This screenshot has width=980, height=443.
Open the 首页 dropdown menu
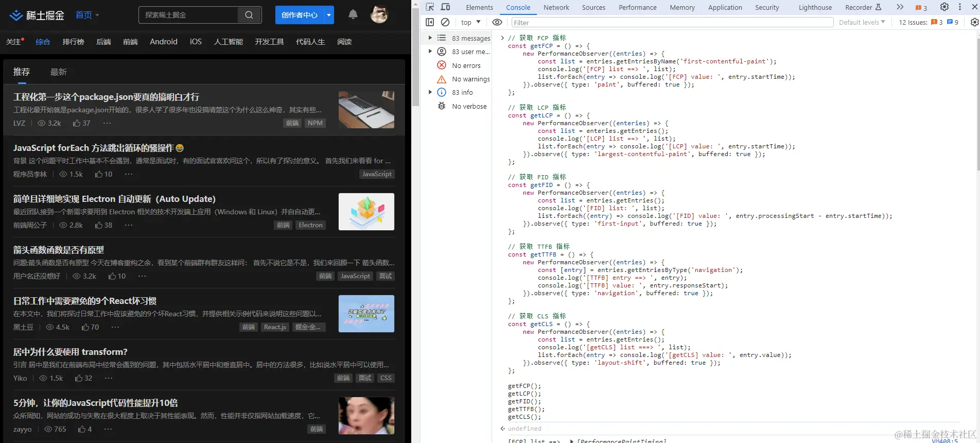click(87, 15)
